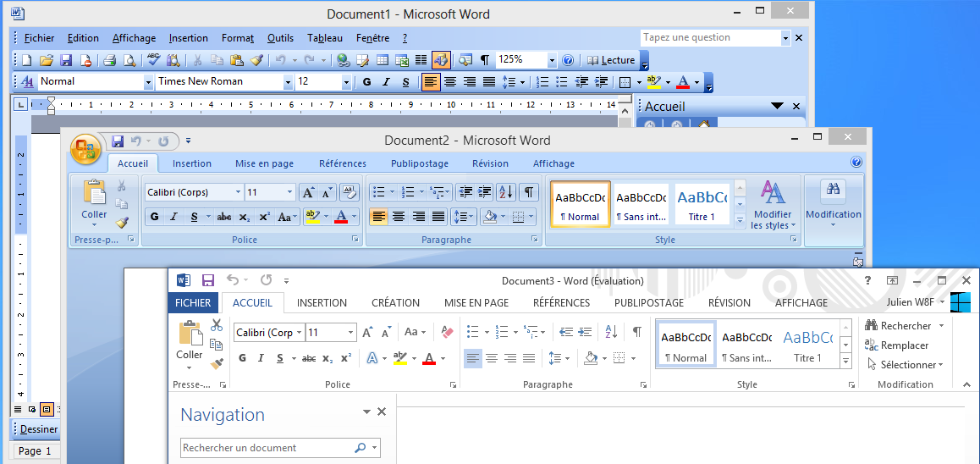Open the Calibri (Corps) font dropdown in Document2

pos(238,192)
